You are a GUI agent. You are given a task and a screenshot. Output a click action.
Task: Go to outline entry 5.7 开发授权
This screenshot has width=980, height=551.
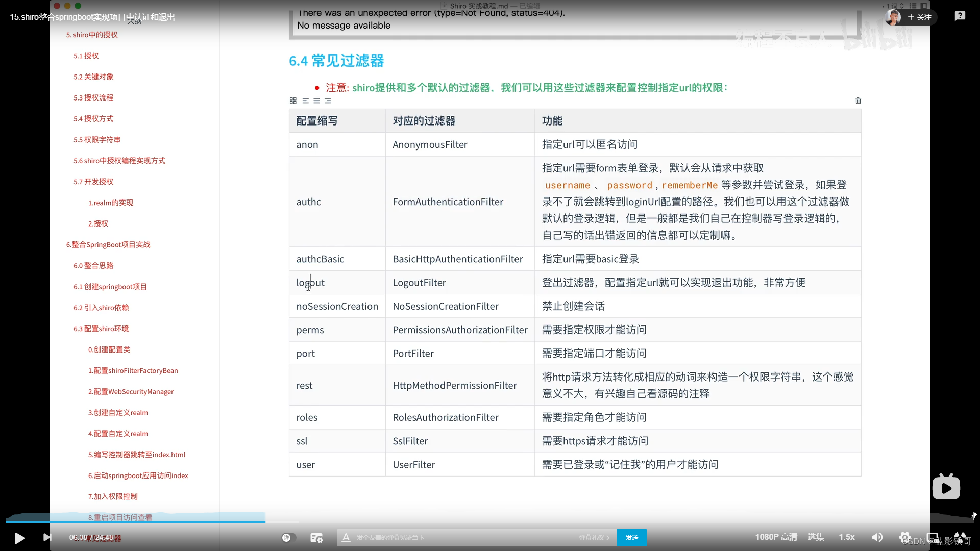(x=93, y=181)
